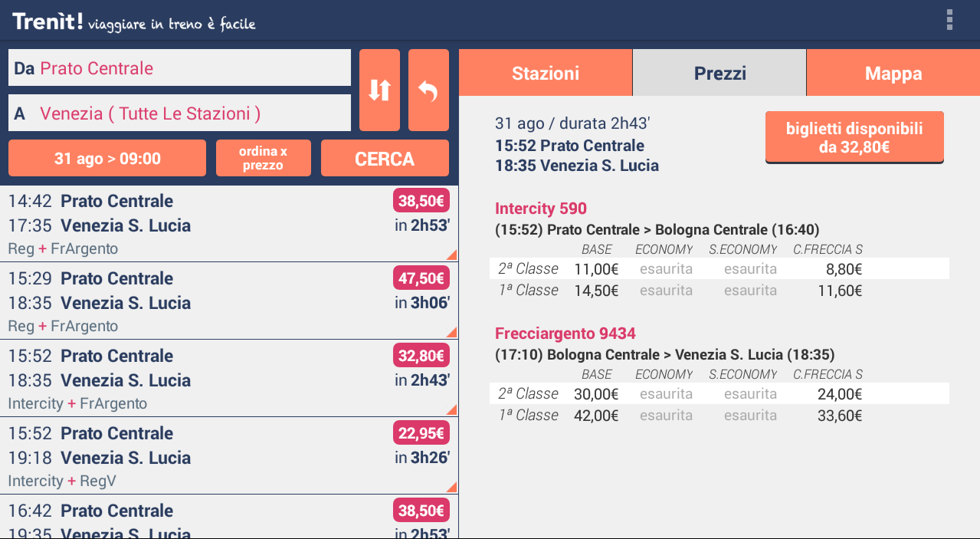This screenshot has width=980, height=539.
Task: Click biglietti disponibili da 32,80€ button
Action: (854, 138)
